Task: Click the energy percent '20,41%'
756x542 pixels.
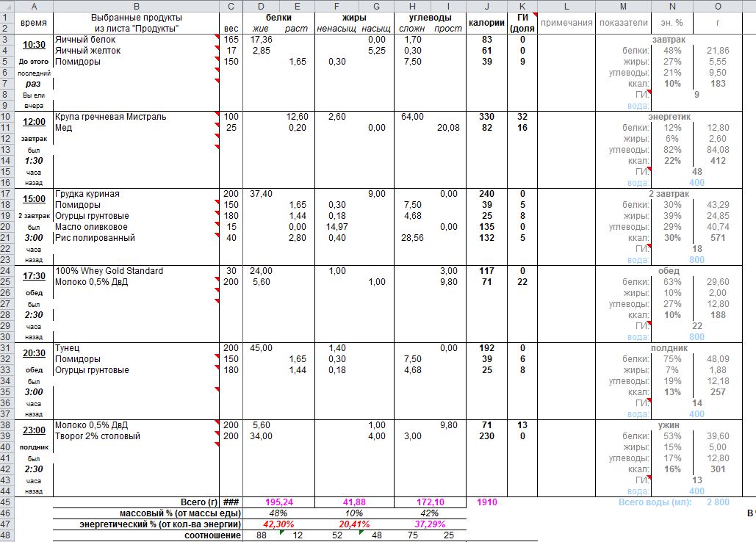Action: click(354, 524)
